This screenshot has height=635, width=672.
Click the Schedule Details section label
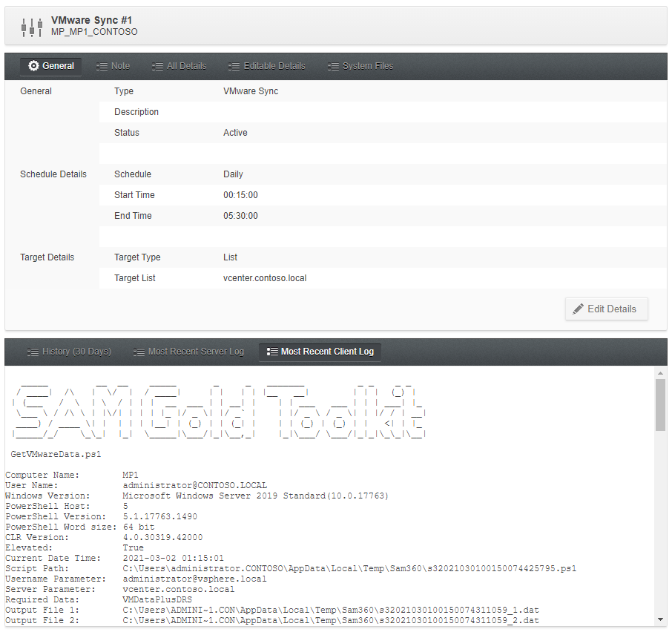click(x=53, y=174)
